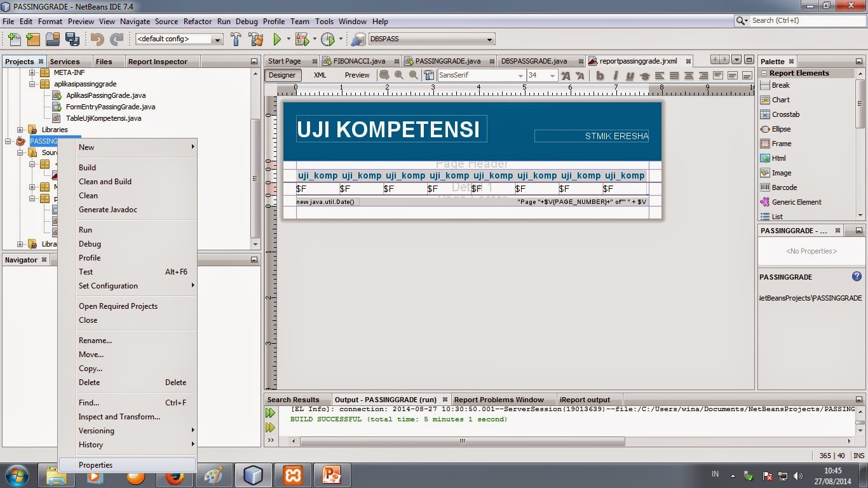Switch to XML view
This screenshot has height=488, width=868.
(x=320, y=75)
